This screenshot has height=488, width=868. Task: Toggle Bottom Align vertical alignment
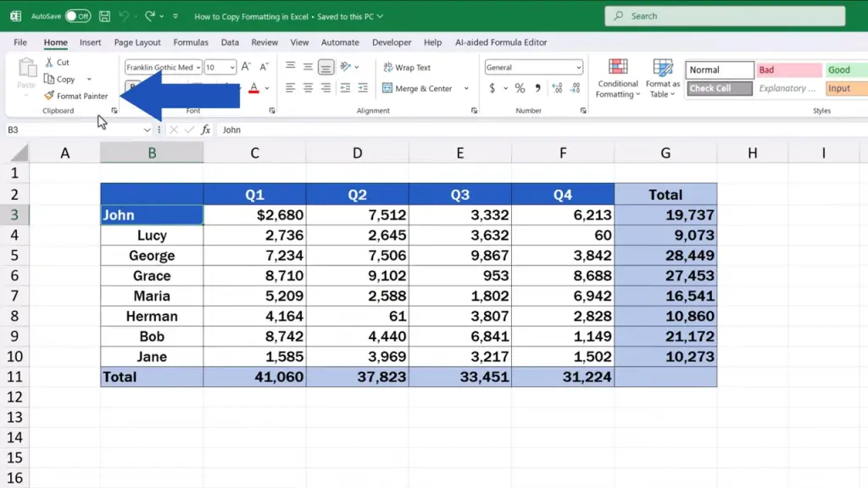[326, 67]
